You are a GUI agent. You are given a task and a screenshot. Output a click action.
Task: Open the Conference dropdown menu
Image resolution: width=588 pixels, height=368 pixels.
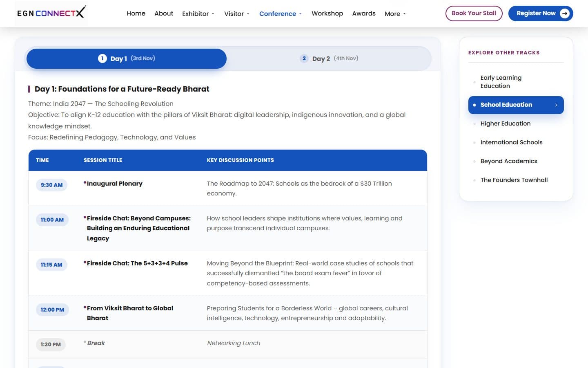tap(280, 14)
